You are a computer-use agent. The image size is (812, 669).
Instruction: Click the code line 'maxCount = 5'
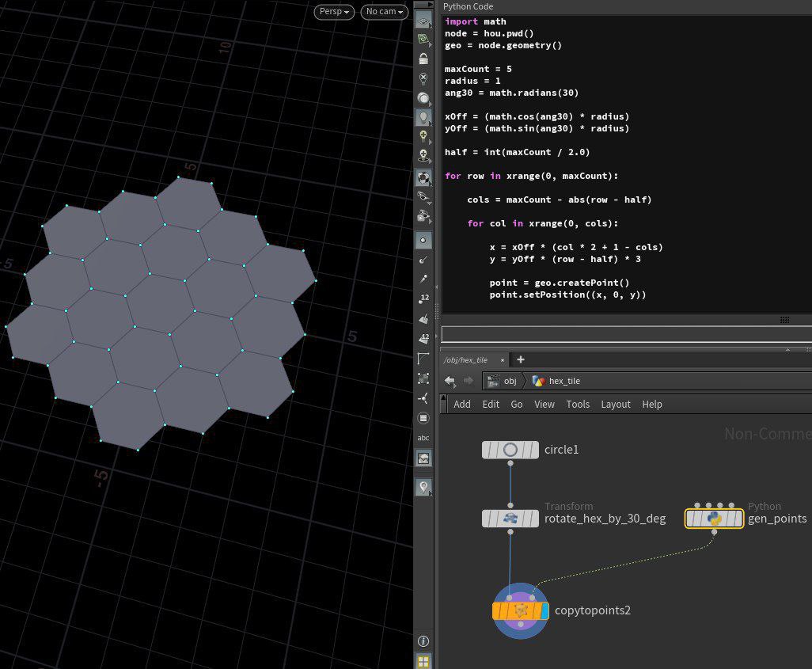pos(478,69)
